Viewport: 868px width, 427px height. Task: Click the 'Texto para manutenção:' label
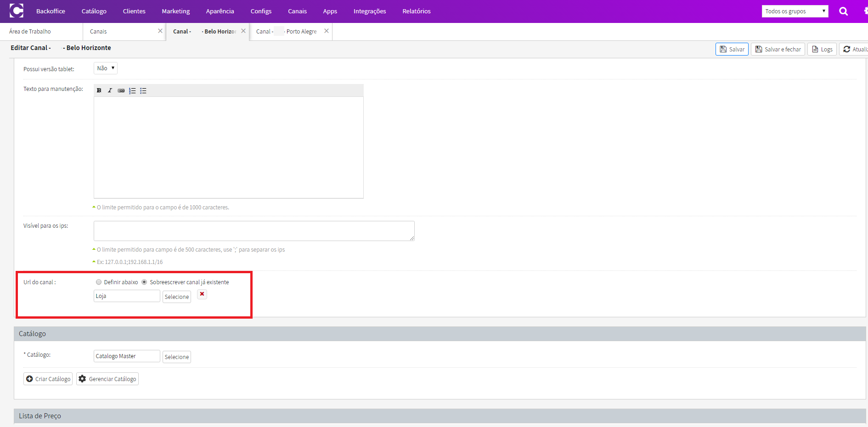point(53,89)
